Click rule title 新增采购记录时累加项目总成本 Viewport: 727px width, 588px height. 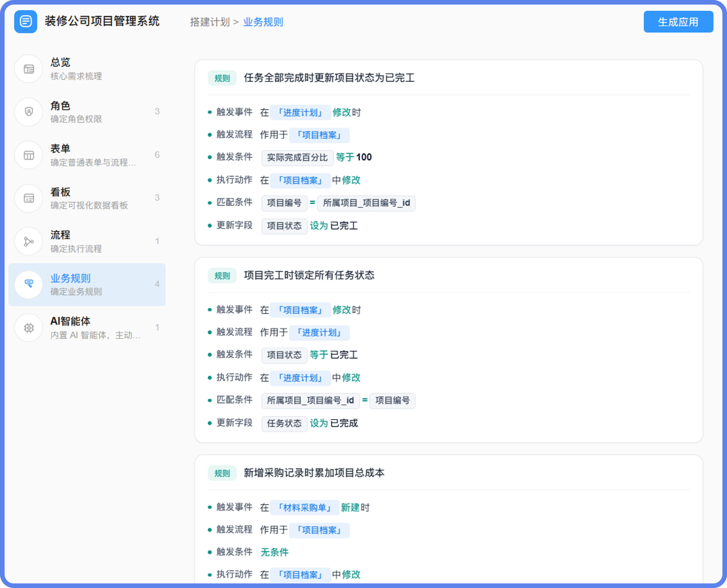point(314,473)
